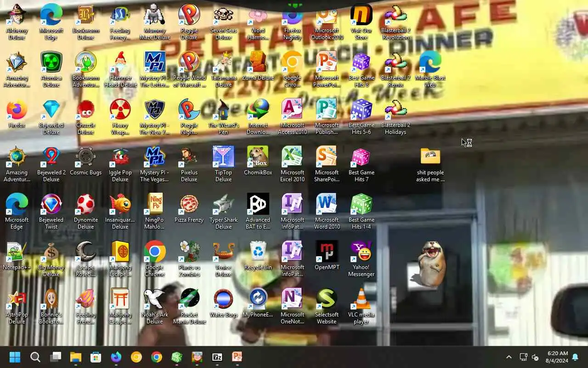Select Microsoft OneNote desktop icon
588x368 pixels.
293,306
